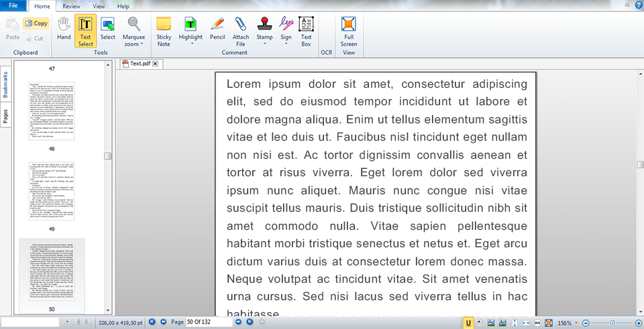Click the Copy button
Screen dimensions: 644x329
coord(36,23)
